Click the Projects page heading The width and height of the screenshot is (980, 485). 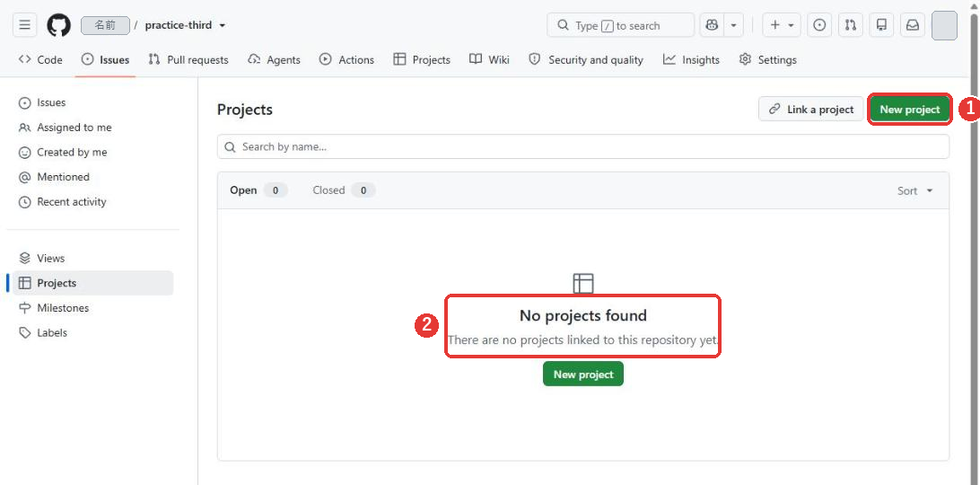tap(245, 110)
